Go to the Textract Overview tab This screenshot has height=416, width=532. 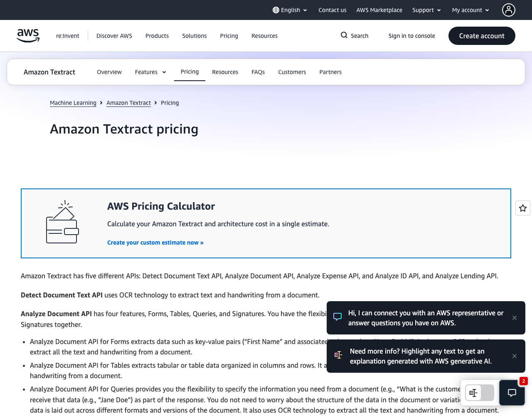[x=109, y=72]
